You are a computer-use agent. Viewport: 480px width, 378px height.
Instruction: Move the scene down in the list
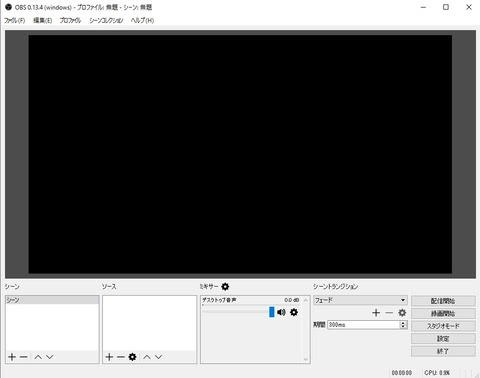coord(50,357)
